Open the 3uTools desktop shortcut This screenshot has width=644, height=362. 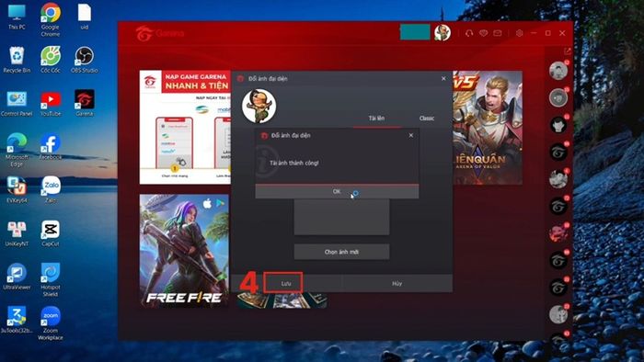pyautogui.click(x=17, y=320)
